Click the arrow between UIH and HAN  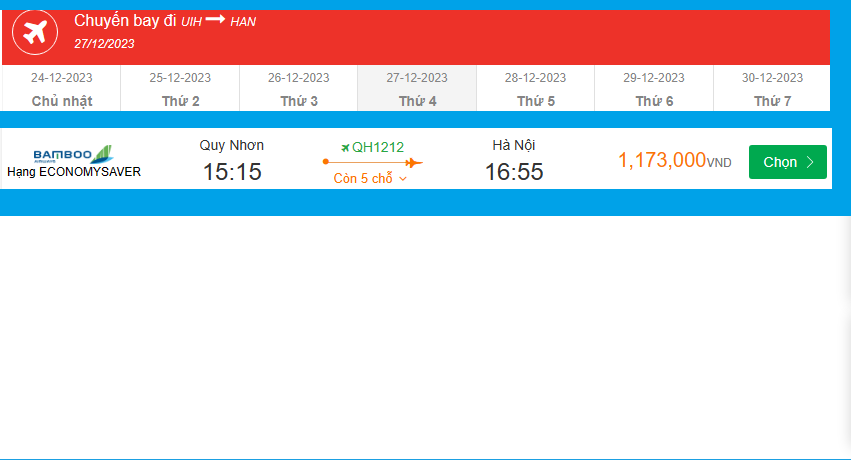[216, 20]
